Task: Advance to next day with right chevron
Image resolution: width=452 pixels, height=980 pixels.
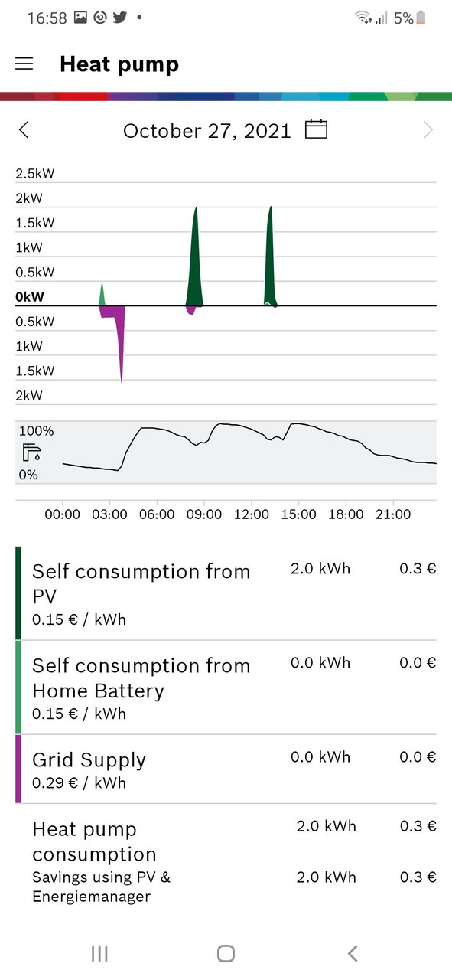Action: pos(428,130)
